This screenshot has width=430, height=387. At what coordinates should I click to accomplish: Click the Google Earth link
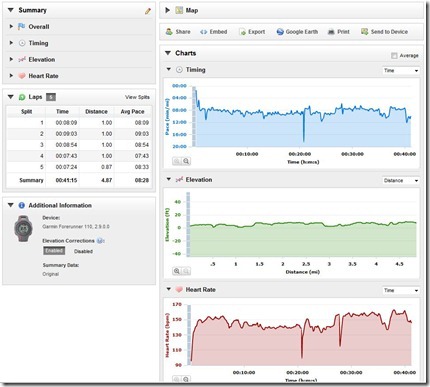click(302, 32)
